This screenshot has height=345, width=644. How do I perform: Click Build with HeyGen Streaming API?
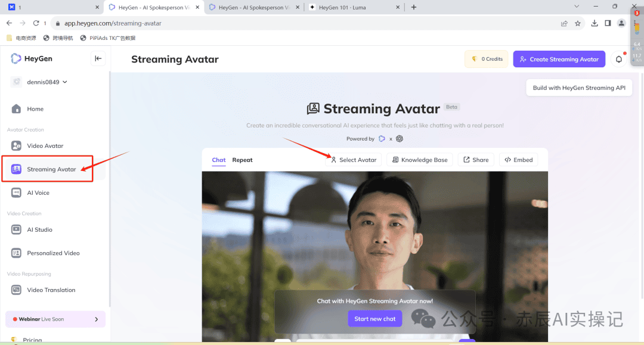pos(579,88)
